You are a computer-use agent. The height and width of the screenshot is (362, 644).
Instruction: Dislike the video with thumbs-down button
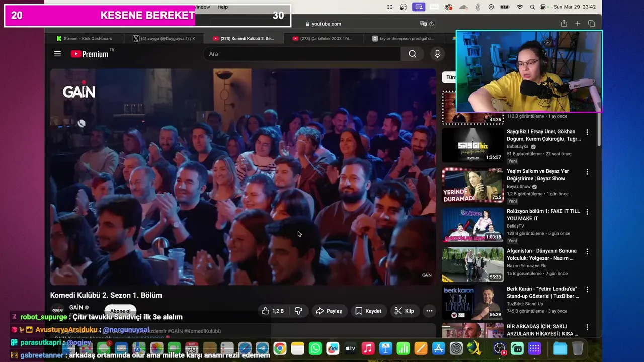[298, 311]
